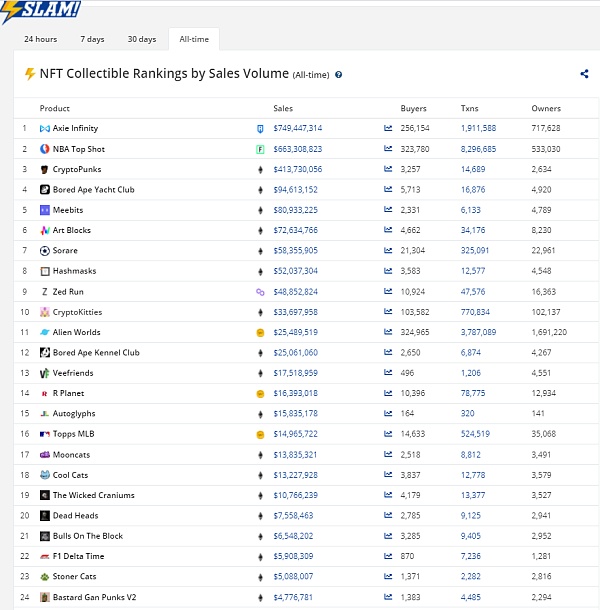Switch to the 30 days tab
The image size is (600, 610).
[x=142, y=39]
